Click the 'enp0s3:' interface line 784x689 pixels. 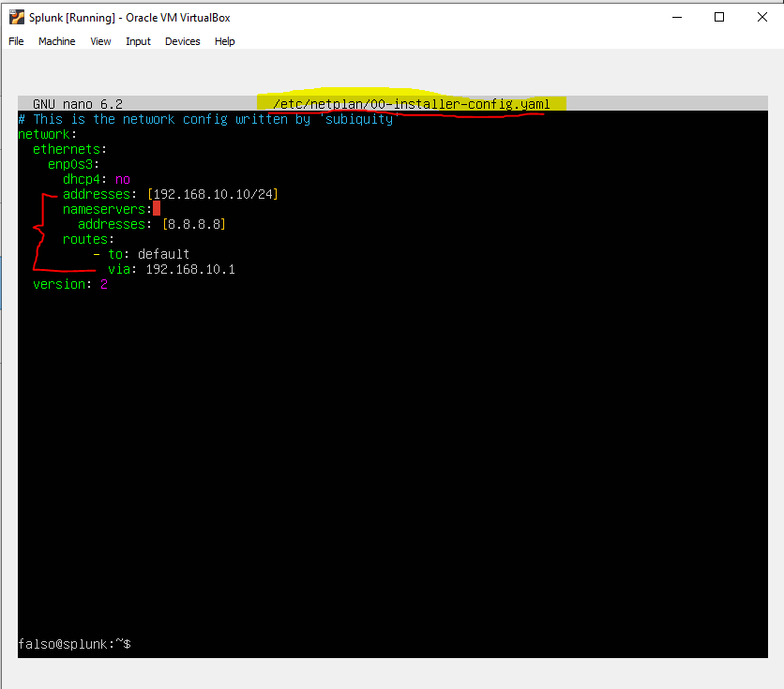[73, 164]
